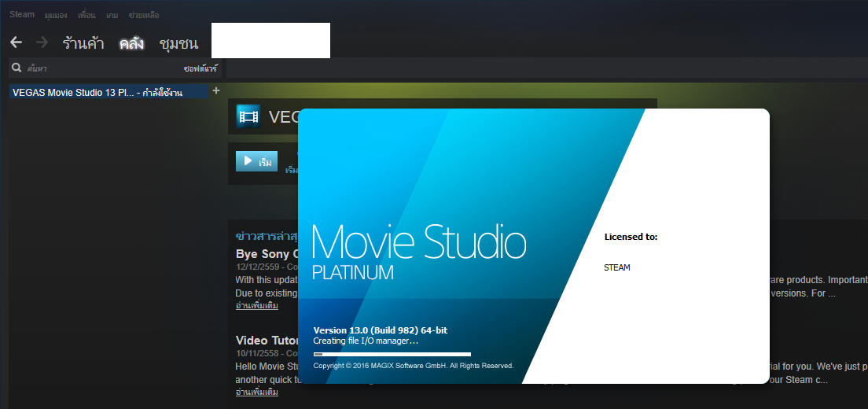Click the Movie Studio logo text
The height and width of the screenshot is (409, 868).
click(419, 241)
